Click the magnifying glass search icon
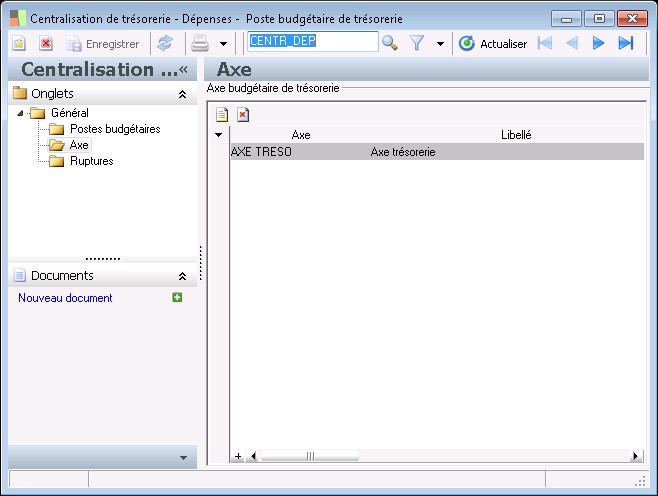Screen dimensions: 658x496 [x=390, y=43]
